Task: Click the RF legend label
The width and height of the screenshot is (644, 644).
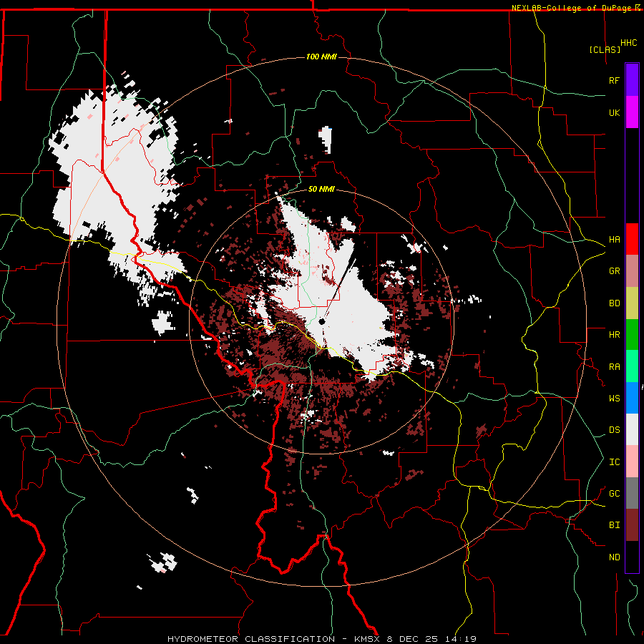Action: (614, 80)
